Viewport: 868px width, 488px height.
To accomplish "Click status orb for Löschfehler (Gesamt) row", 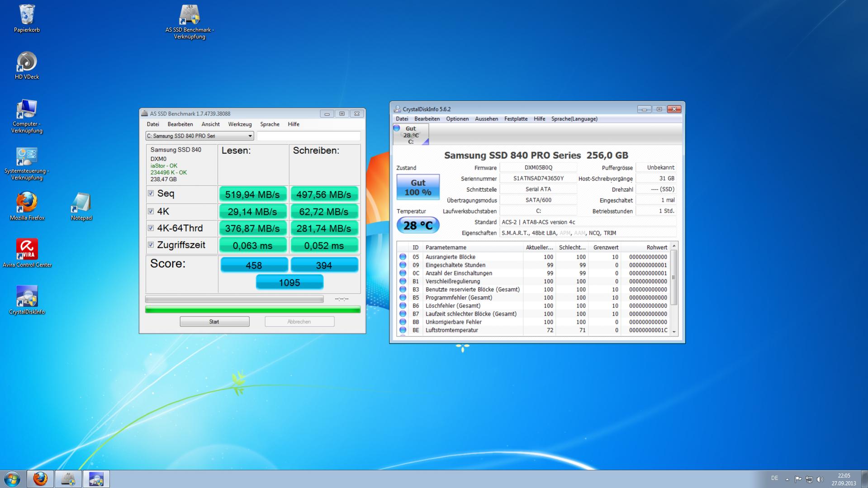I will 403,306.
